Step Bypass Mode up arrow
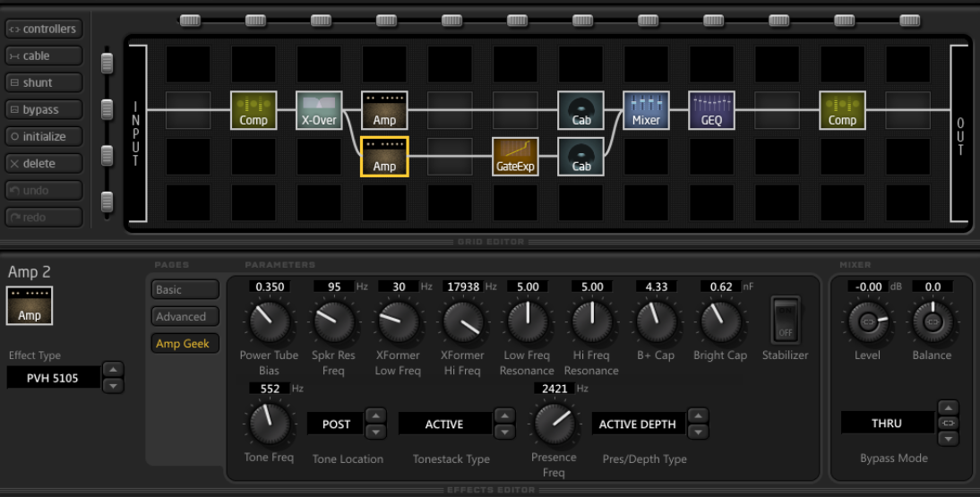 pyautogui.click(x=948, y=407)
